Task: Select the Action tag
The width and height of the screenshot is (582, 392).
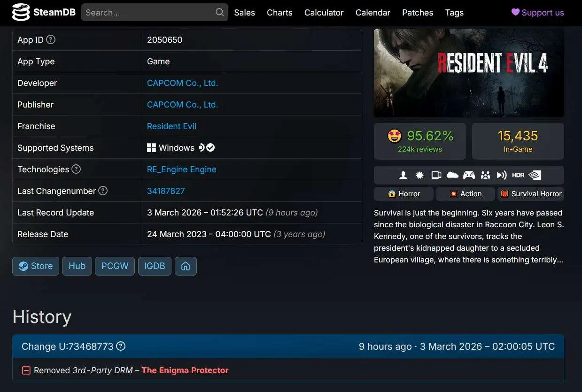Action: 466,194
